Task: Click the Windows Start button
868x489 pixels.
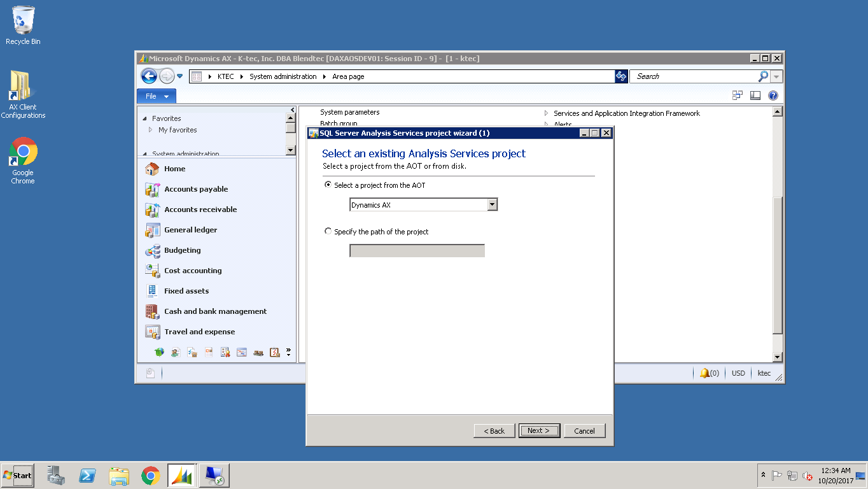Action: [x=17, y=475]
